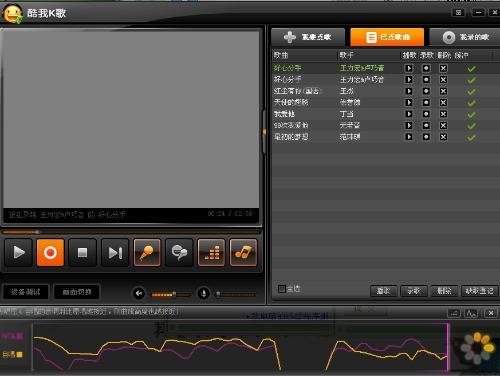Select the artist name 王杰
This screenshot has height=376, width=500.
tap(346, 91)
